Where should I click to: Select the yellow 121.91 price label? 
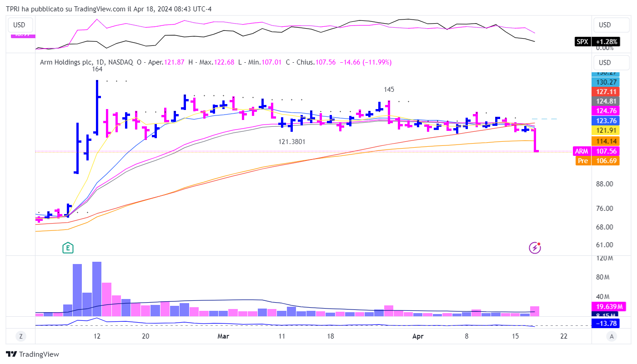coord(605,130)
